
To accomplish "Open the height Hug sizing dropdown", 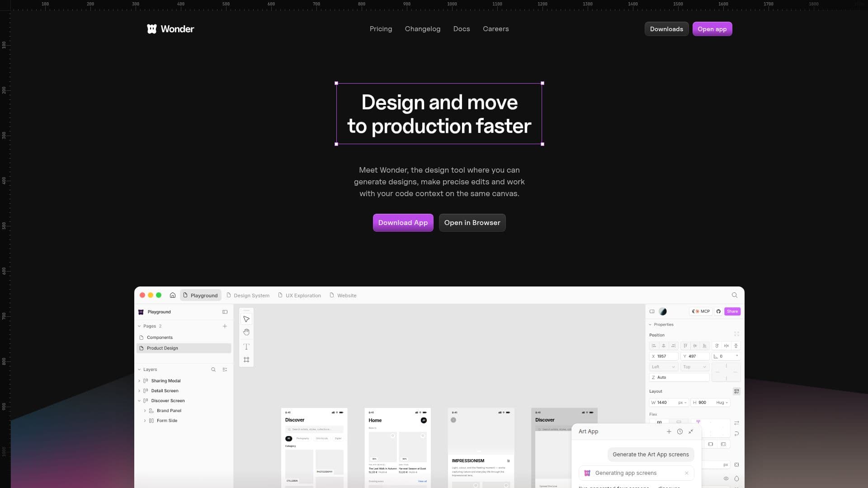I will coord(722,403).
